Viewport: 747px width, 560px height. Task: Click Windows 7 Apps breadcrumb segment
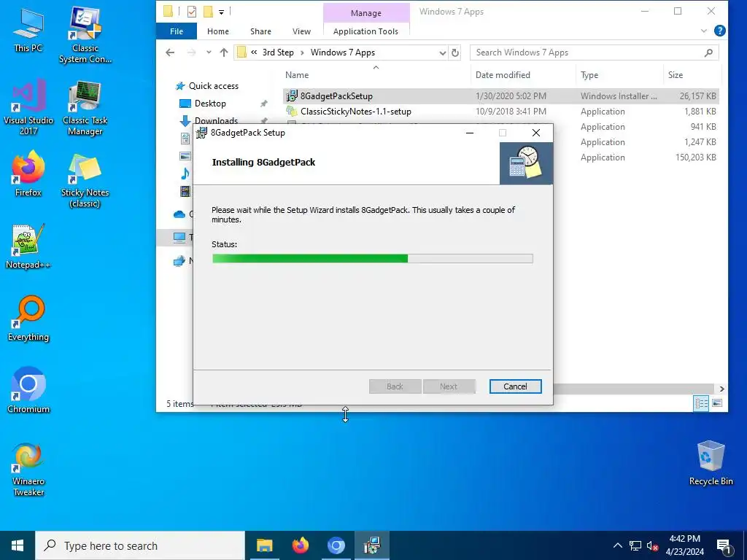point(343,52)
